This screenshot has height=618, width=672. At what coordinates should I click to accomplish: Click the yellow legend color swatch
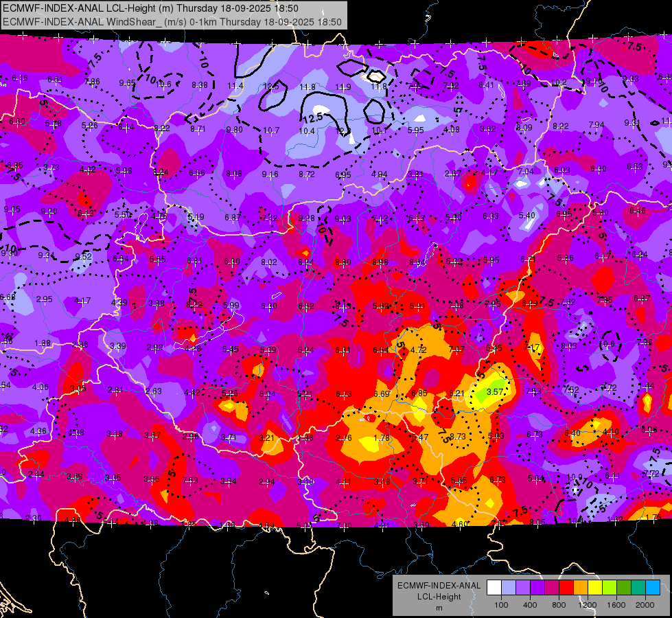(x=595, y=588)
